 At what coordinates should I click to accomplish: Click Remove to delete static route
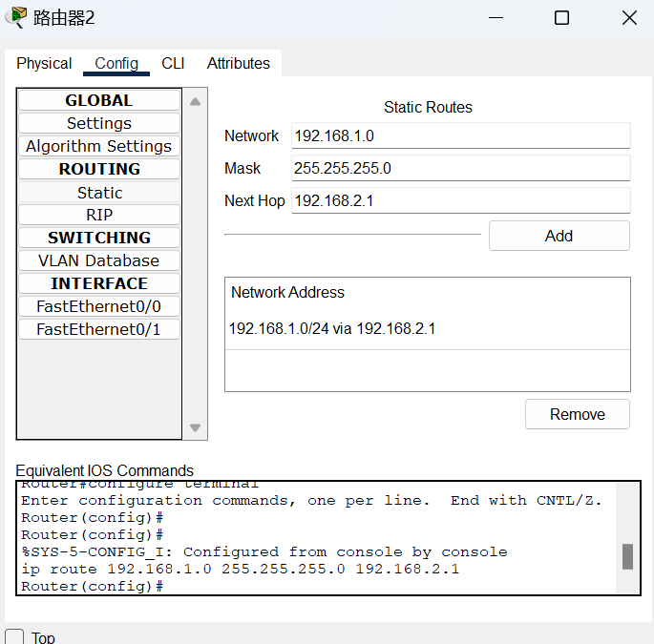(x=577, y=414)
